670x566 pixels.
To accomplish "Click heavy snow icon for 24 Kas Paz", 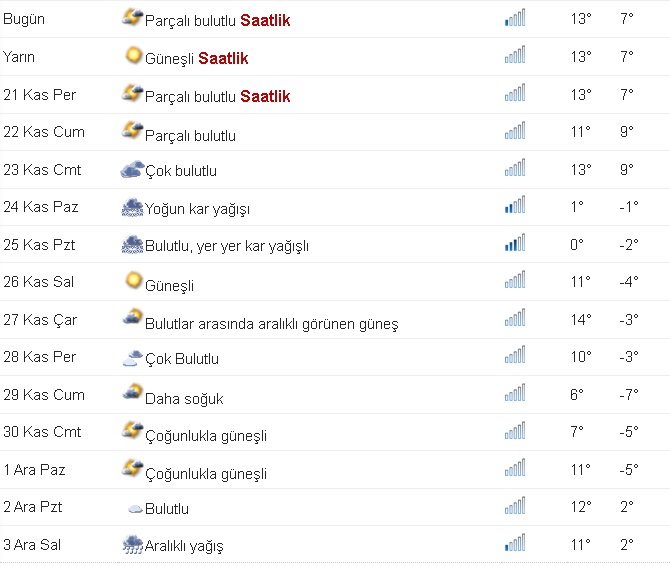I will coord(132,207).
